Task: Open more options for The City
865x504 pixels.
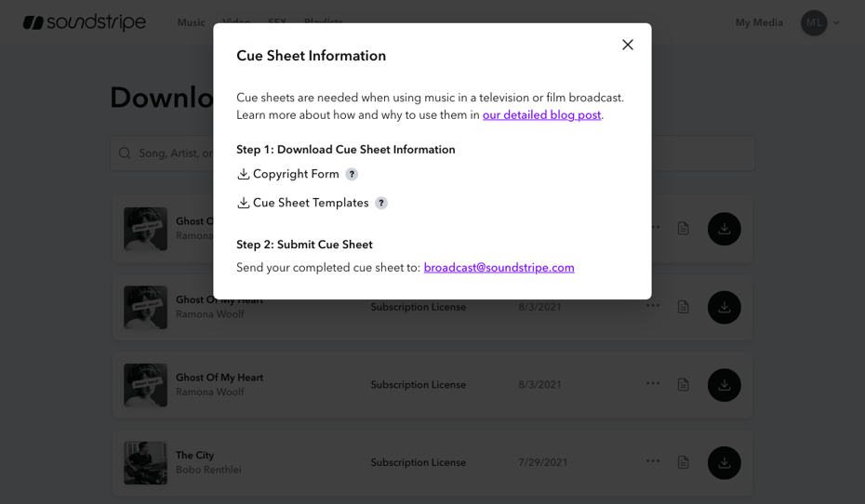Action: click(653, 461)
